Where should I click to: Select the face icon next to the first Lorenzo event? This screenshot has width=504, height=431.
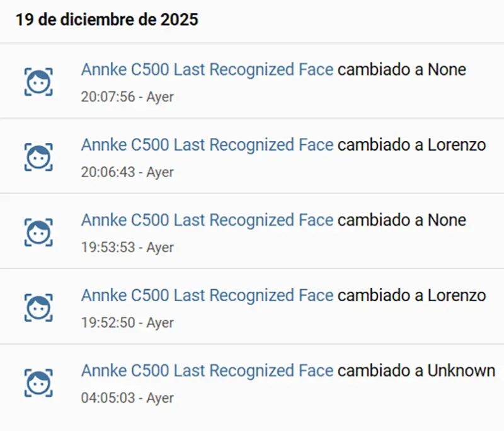[x=39, y=156]
